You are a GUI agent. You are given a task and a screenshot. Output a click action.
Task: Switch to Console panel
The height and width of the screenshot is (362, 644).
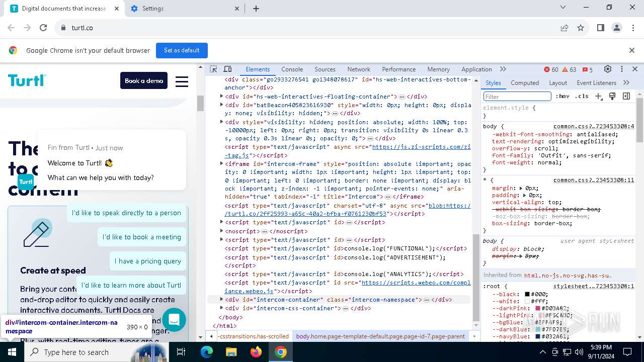pos(292,69)
